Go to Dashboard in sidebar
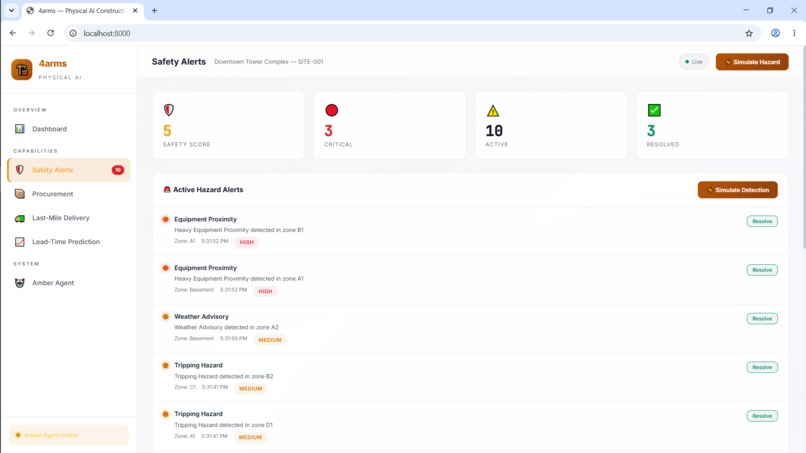Image resolution: width=806 pixels, height=453 pixels. click(x=68, y=129)
